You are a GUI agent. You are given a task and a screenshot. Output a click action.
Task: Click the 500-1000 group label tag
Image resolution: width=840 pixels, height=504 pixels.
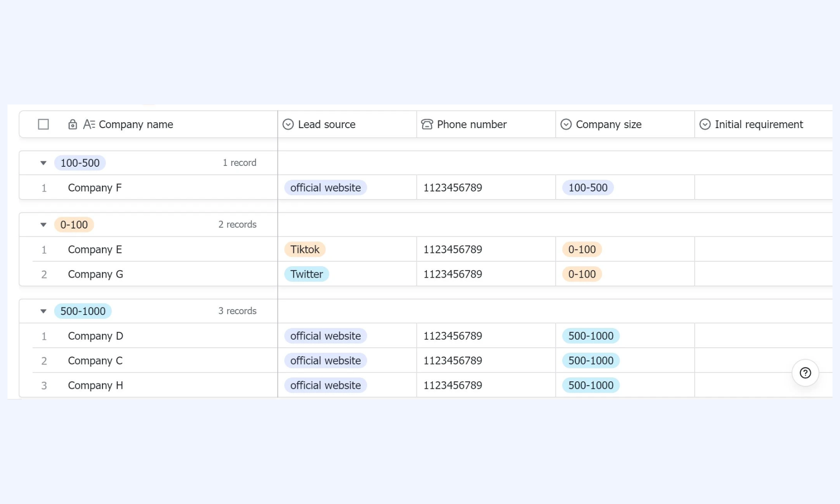click(83, 311)
